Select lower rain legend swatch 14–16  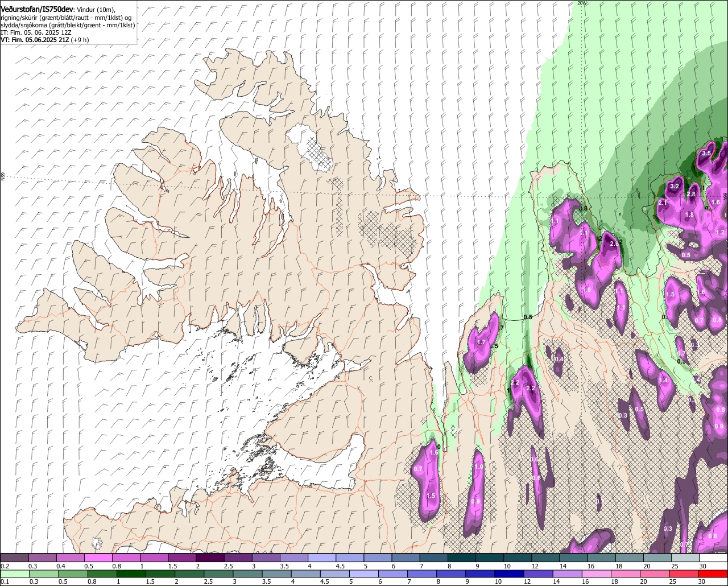click(569, 574)
